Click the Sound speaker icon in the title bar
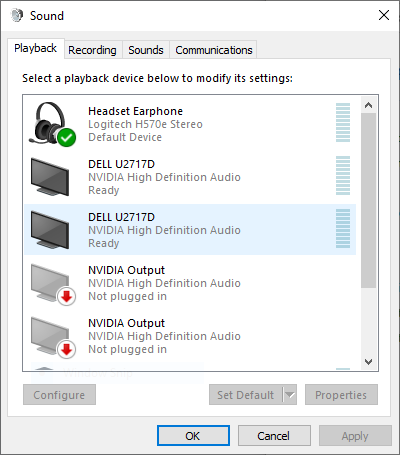The width and height of the screenshot is (400, 455). 17,15
